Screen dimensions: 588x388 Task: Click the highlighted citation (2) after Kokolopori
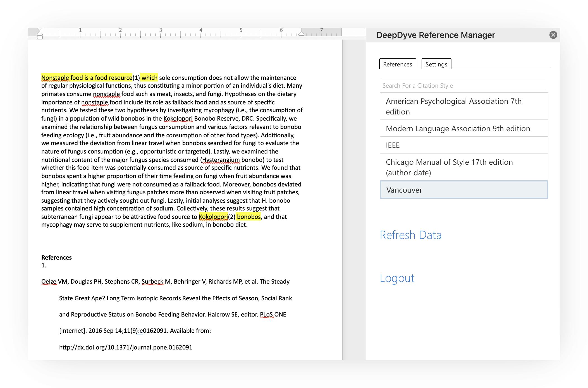coord(232,217)
